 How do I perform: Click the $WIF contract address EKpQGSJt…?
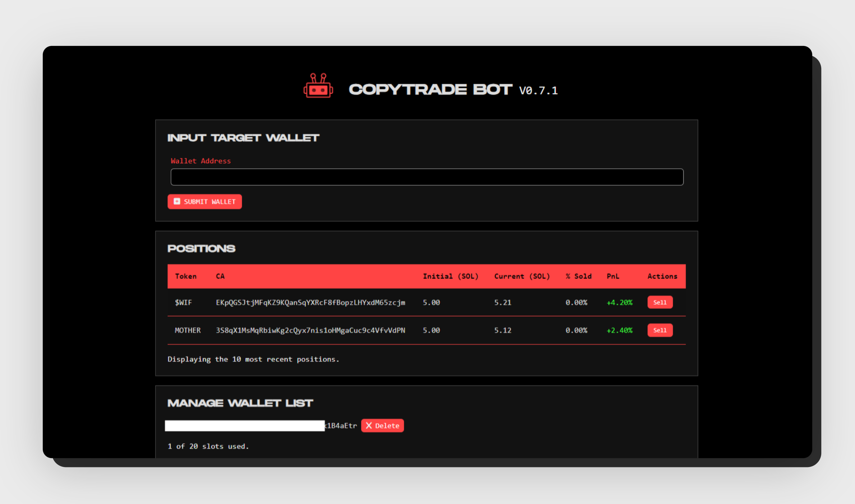click(x=310, y=303)
